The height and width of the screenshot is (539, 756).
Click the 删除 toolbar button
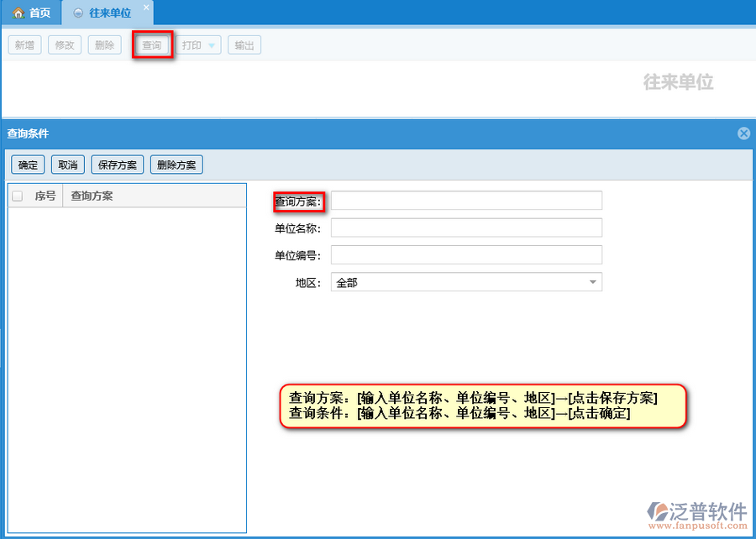[105, 45]
